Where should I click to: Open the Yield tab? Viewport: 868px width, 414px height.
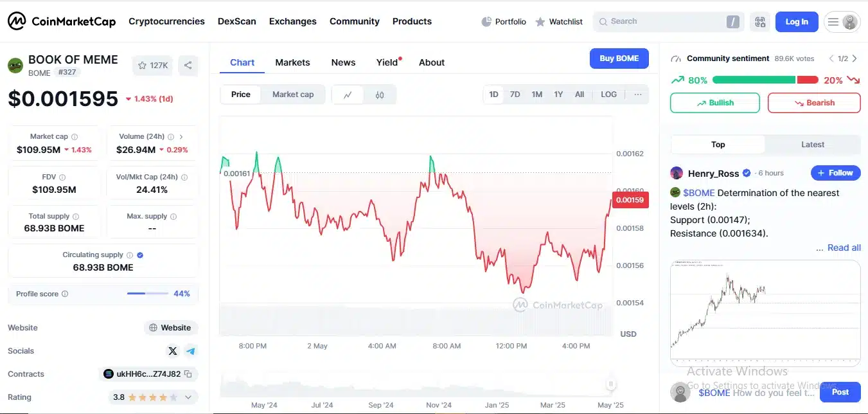click(387, 62)
